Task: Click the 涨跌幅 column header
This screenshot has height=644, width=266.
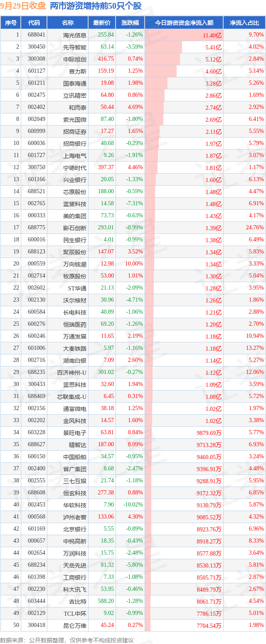Action: (130, 23)
